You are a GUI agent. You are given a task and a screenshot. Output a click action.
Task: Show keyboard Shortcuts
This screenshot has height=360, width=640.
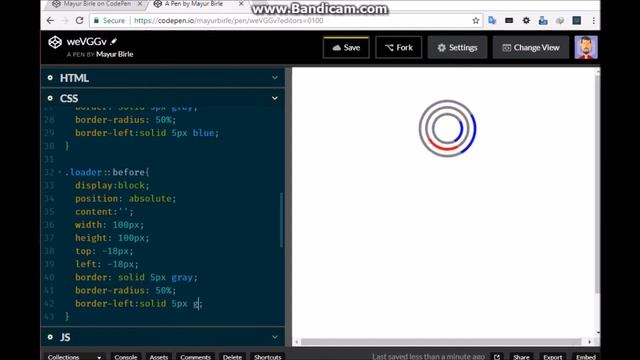click(267, 357)
